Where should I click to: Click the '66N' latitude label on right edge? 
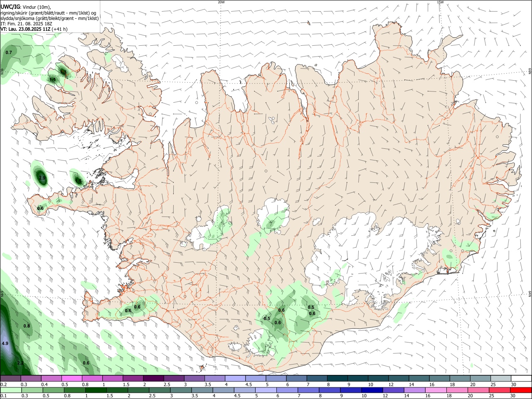(530, 71)
